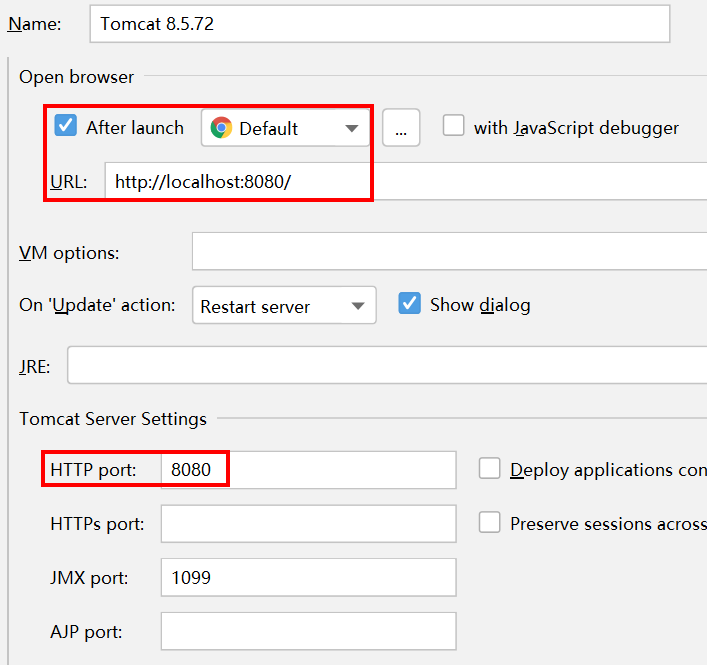Click the Name field containing Tomcat 8.5.72
The width and height of the screenshot is (707, 665).
pyautogui.click(x=380, y=24)
